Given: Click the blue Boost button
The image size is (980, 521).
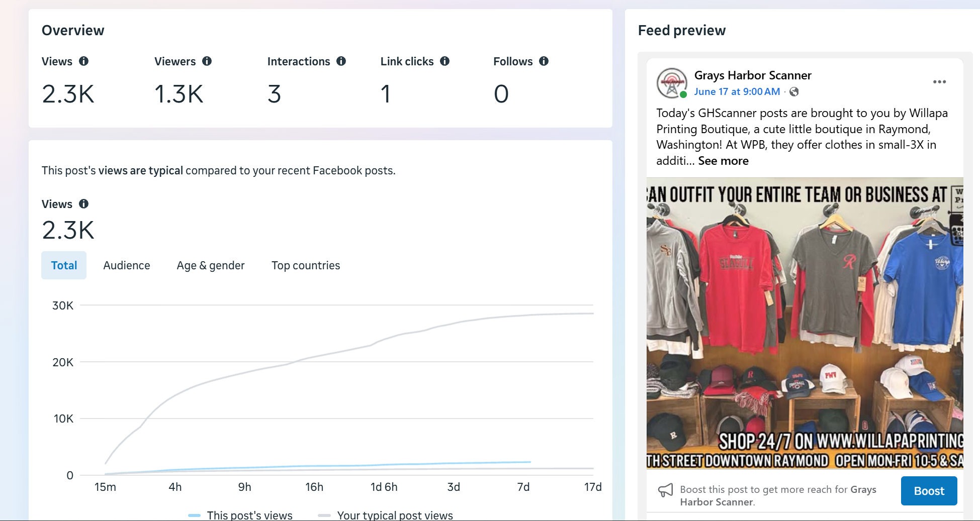Looking at the screenshot, I should click(929, 491).
